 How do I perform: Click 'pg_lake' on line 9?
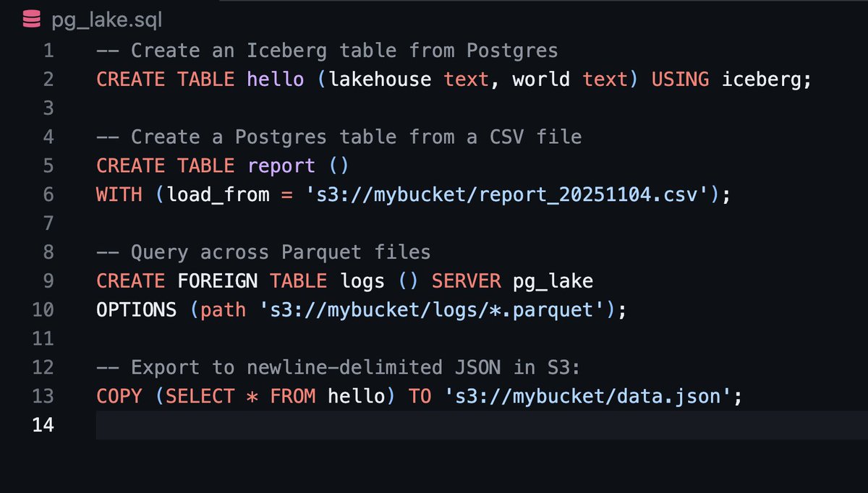click(x=553, y=282)
